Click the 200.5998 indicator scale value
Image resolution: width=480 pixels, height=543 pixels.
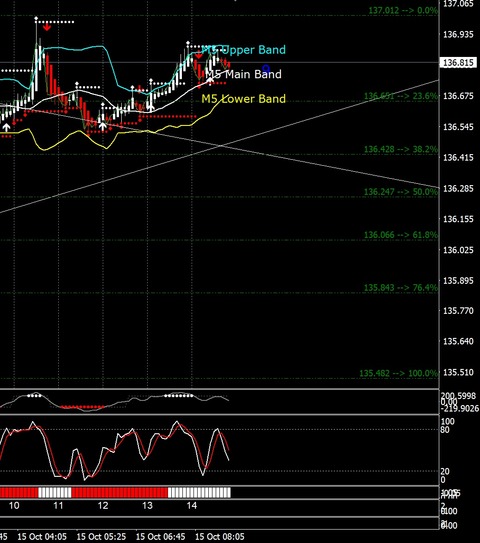pyautogui.click(x=458, y=396)
